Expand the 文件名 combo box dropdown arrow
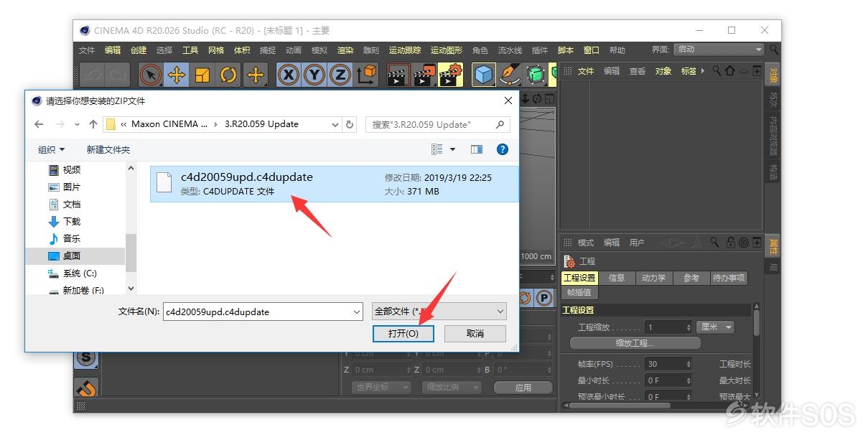 357,312
